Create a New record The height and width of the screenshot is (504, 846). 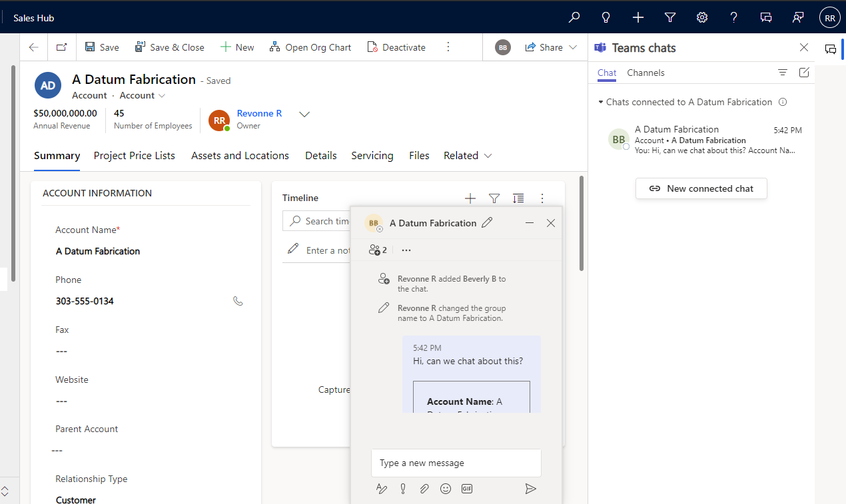(x=237, y=47)
